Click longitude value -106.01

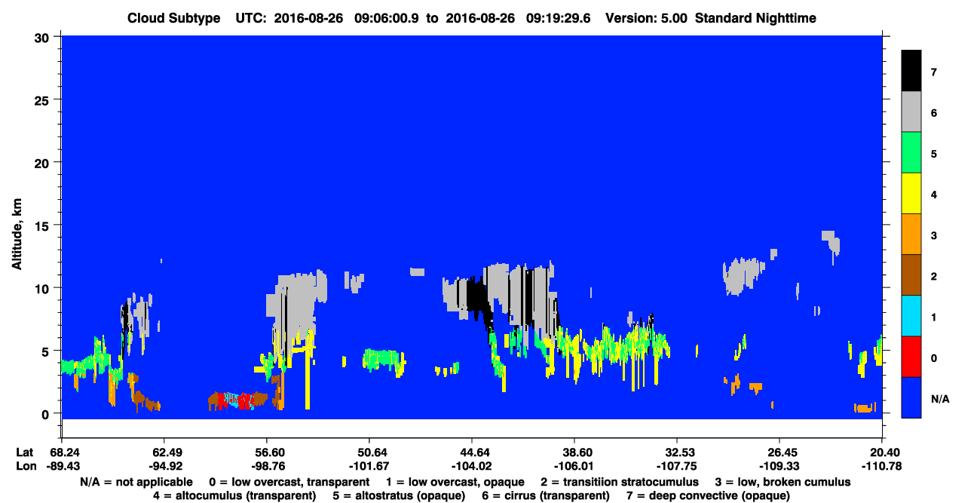coord(574,467)
